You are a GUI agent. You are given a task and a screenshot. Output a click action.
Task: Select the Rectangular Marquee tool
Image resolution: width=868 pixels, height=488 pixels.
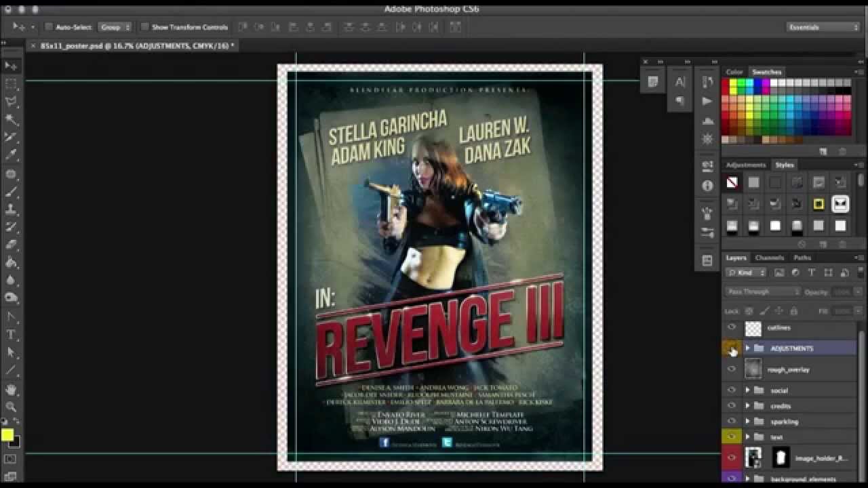coord(12,84)
